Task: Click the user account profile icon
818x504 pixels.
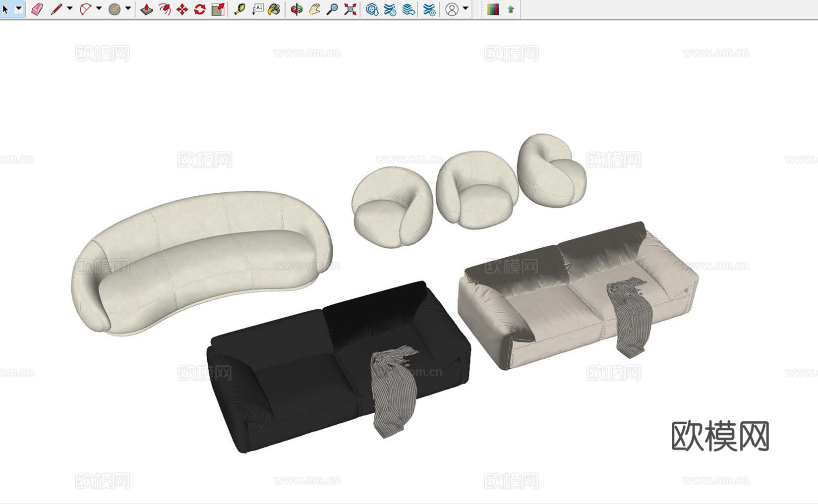Action: 452,9
